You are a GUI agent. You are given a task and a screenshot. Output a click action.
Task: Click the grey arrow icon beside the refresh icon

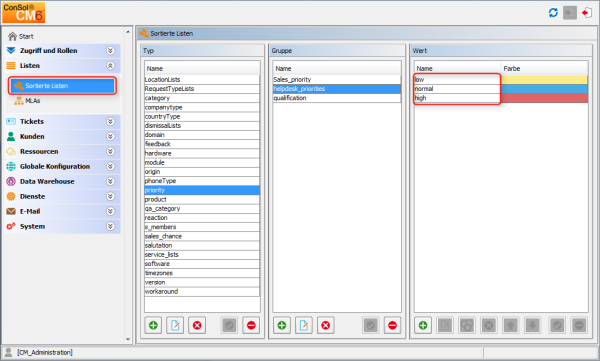(570, 13)
